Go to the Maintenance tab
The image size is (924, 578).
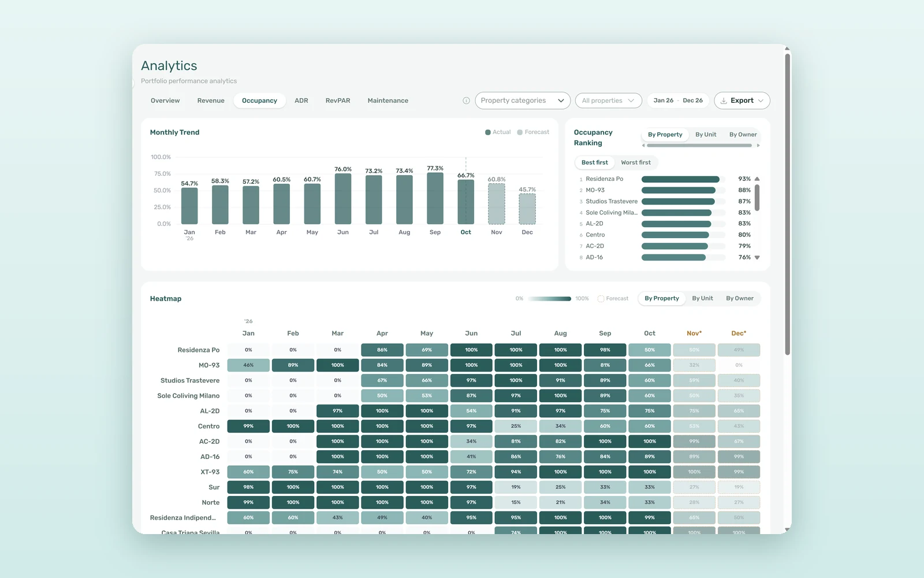[x=388, y=101]
